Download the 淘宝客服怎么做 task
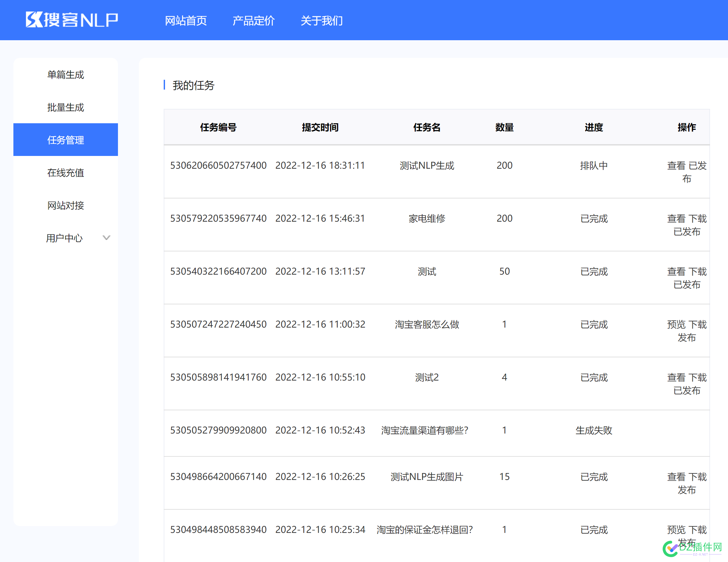Screen dimensions: 728x562 (697, 324)
